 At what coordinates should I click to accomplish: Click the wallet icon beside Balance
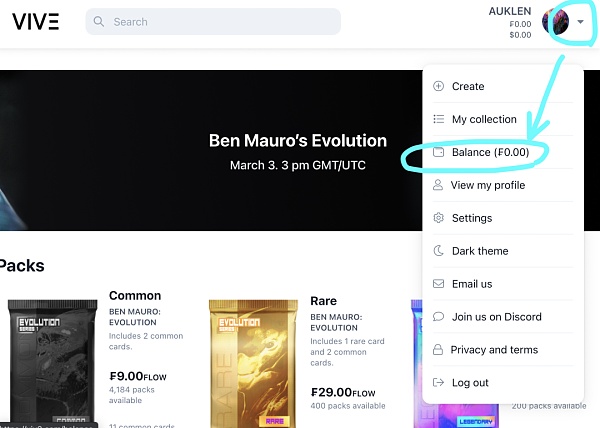coord(438,152)
